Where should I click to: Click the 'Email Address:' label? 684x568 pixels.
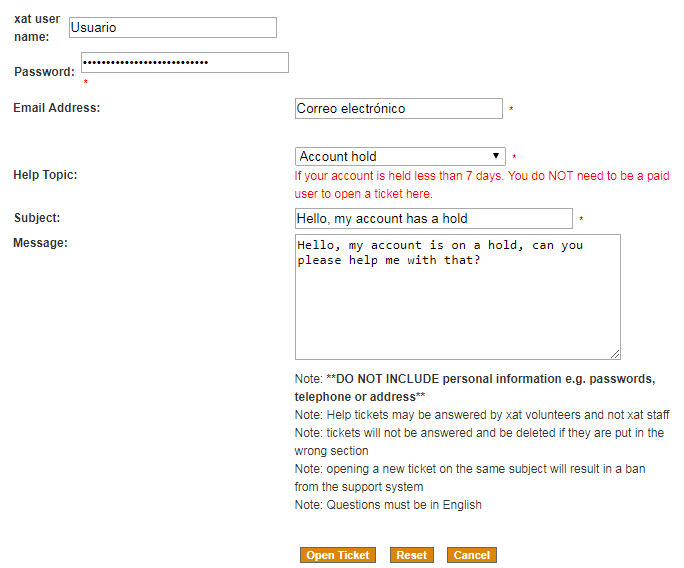click(57, 108)
